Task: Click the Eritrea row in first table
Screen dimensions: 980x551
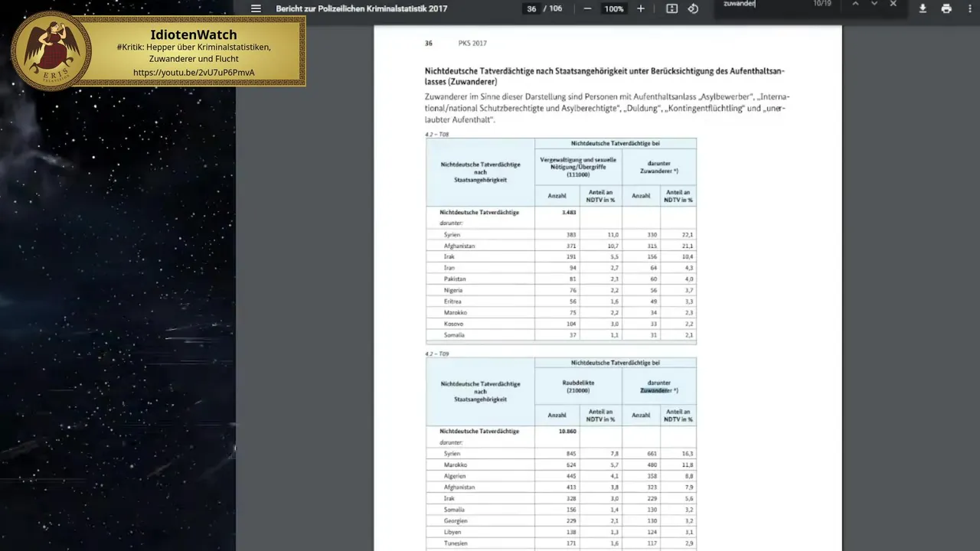Action: 561,302
